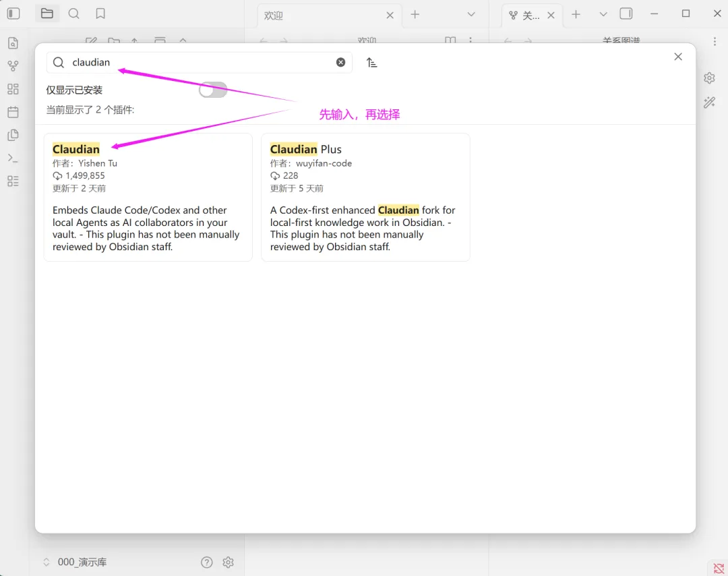The image size is (728, 576).
Task: Click author text Yishen Tu
Action: (x=98, y=163)
